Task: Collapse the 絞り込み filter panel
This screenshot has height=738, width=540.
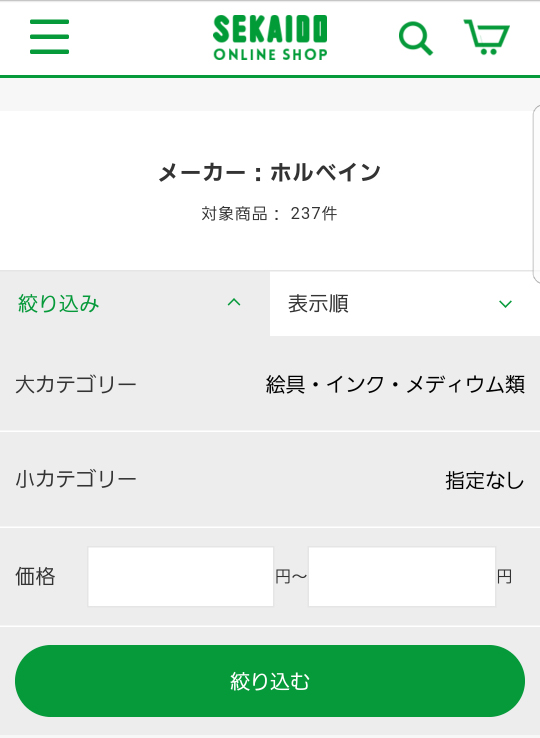Action: click(135, 304)
